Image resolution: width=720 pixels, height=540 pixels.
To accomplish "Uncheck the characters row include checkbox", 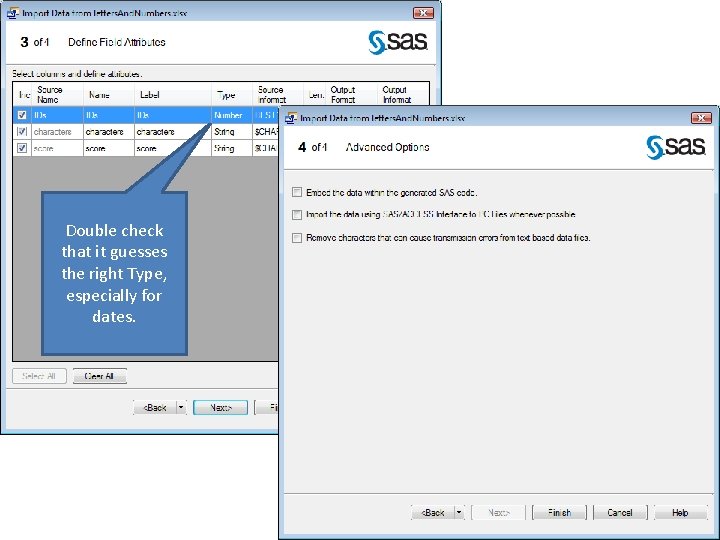I will 22,131.
